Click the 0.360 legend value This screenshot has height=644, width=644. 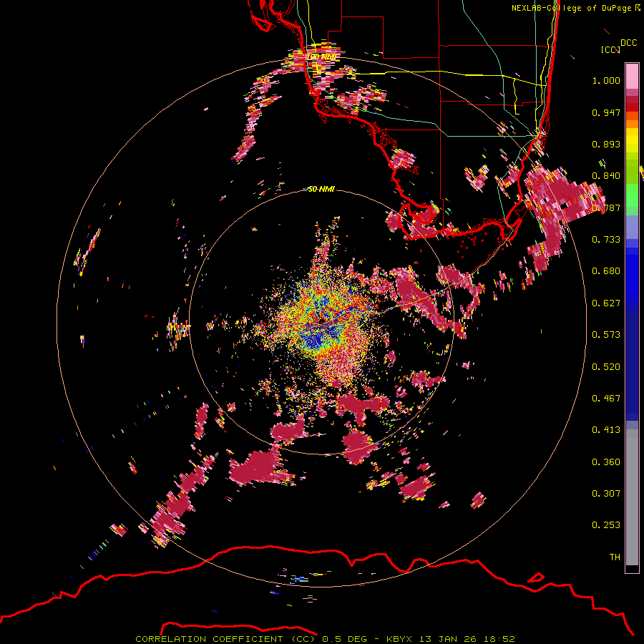click(606, 462)
